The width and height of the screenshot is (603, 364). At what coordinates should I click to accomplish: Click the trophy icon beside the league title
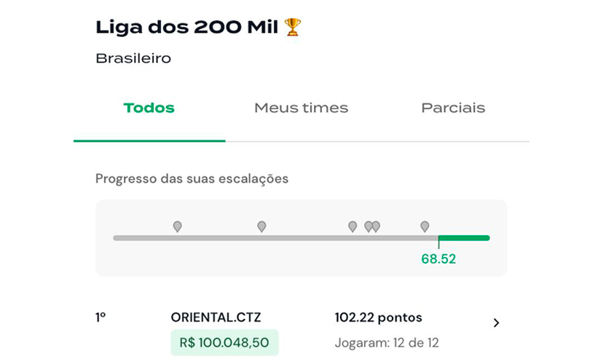[293, 27]
